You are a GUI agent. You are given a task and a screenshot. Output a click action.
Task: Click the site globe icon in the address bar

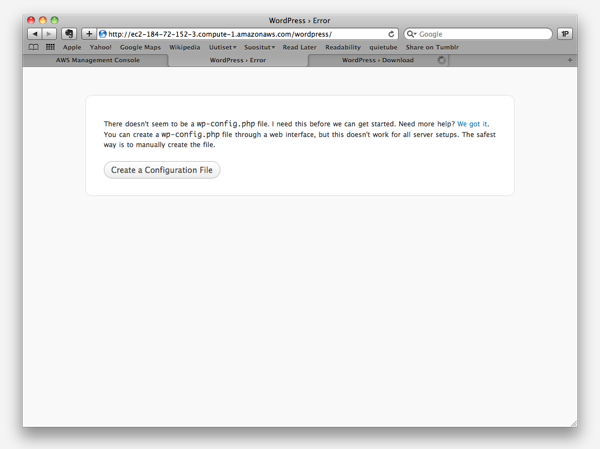pyautogui.click(x=103, y=34)
